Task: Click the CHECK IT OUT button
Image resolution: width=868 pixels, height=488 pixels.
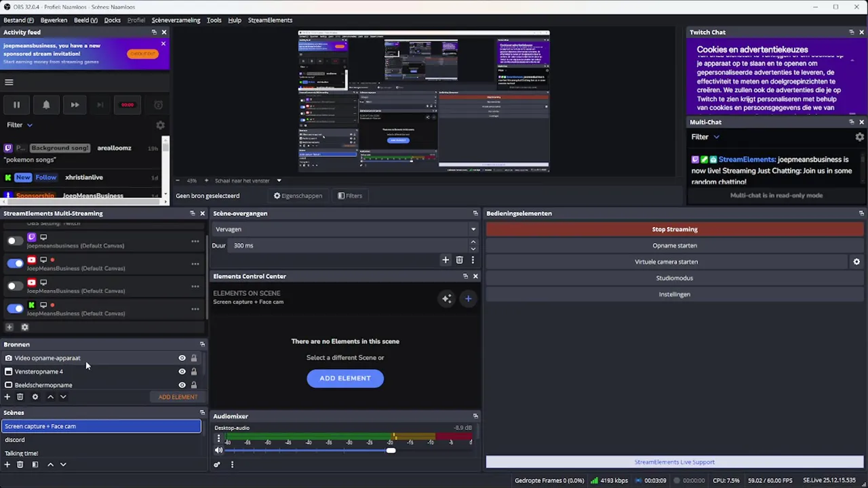Action: coord(142,54)
